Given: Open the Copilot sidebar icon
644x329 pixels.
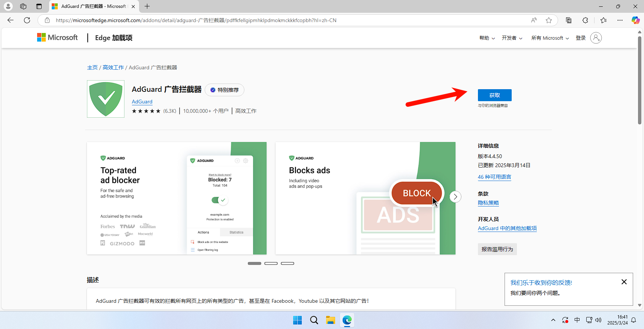Looking at the screenshot, I should point(635,20).
